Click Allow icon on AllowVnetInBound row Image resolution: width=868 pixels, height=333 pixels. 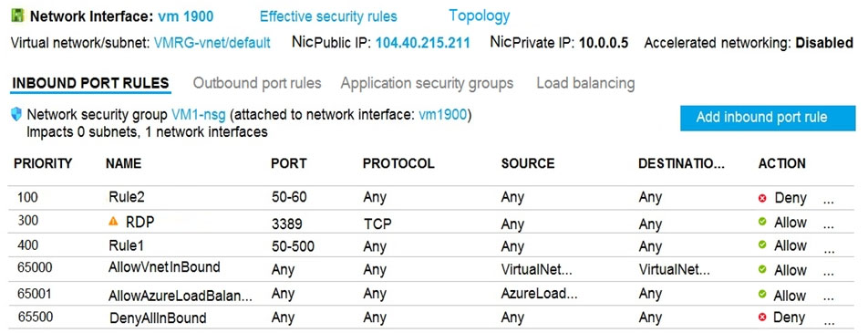762,269
